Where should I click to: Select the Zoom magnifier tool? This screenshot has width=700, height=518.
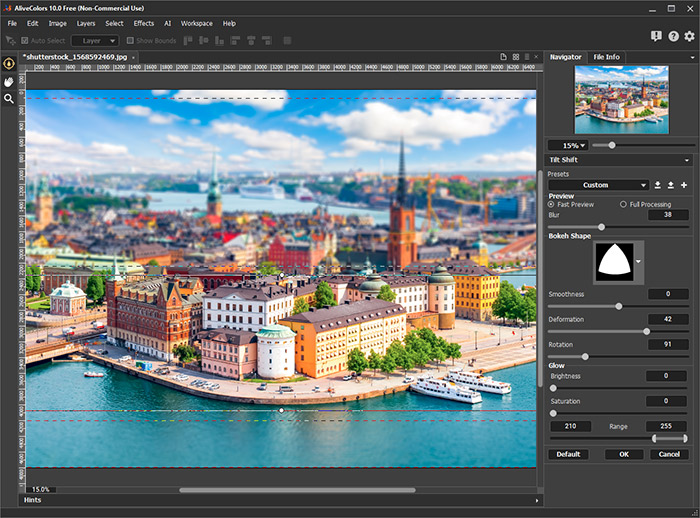pos(9,99)
